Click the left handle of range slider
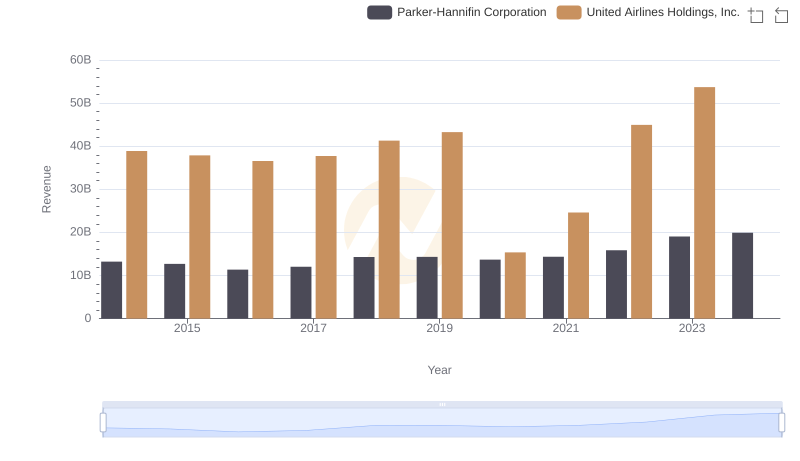The width and height of the screenshot is (800, 461). point(103,423)
